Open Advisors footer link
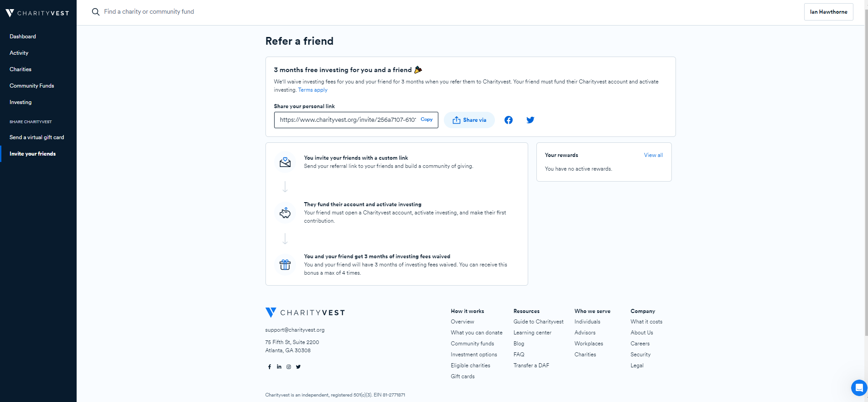This screenshot has width=868, height=402. (585, 333)
